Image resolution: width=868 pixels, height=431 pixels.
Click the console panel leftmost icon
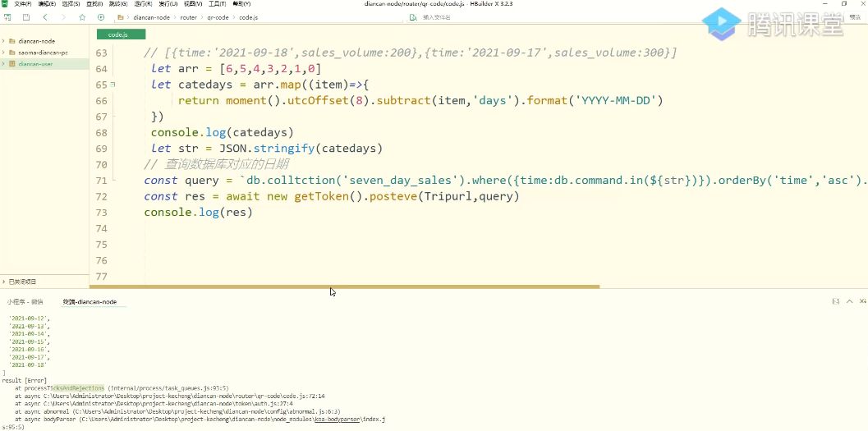(x=836, y=301)
